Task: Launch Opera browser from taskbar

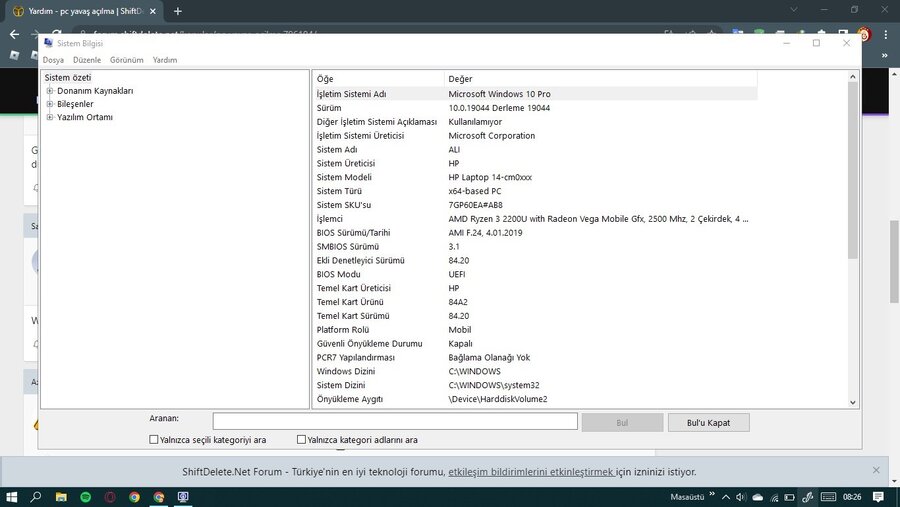Action: 110,497
